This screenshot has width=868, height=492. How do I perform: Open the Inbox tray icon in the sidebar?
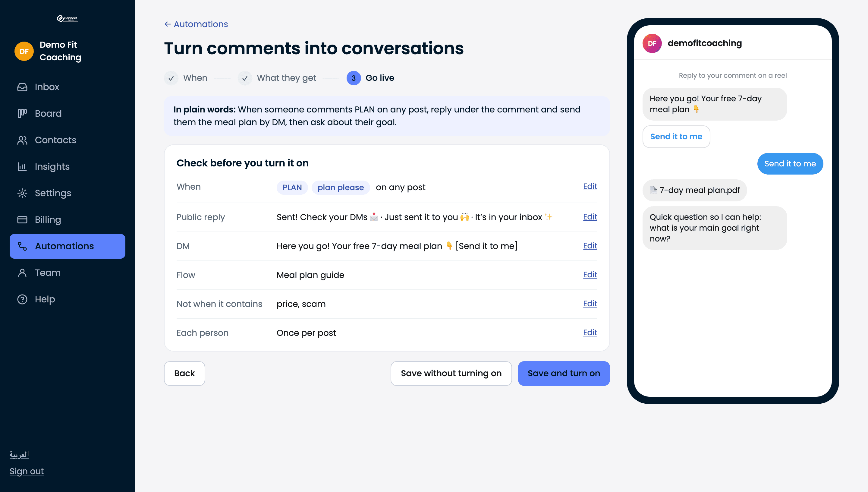tap(22, 87)
